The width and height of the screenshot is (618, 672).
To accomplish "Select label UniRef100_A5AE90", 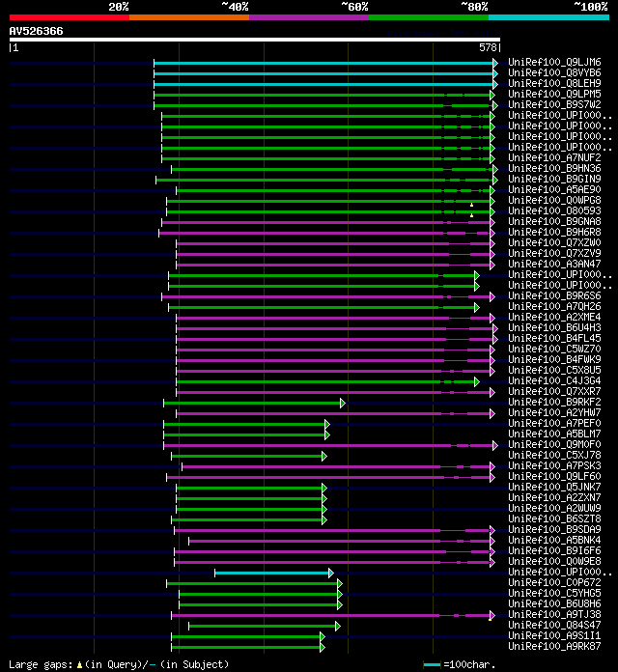I will click(554, 189).
